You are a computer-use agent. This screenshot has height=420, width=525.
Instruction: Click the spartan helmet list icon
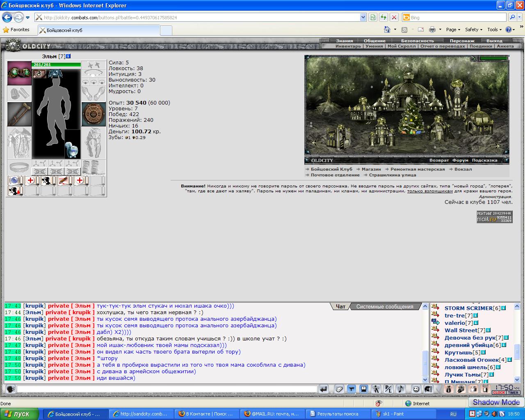pyautogui.click(x=428, y=389)
